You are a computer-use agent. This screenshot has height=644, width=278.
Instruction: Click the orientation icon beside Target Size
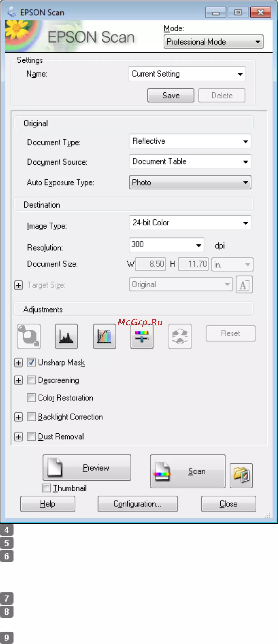[244, 285]
